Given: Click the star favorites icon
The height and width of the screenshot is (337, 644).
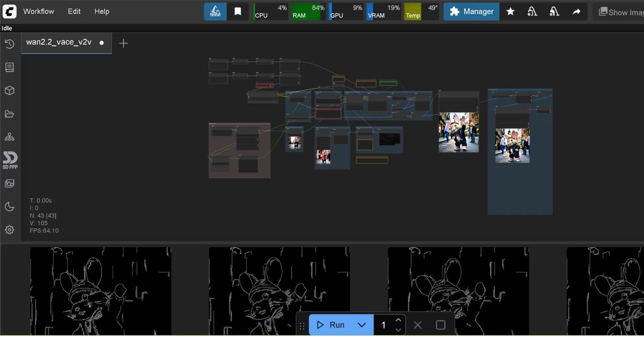Looking at the screenshot, I should point(510,12).
